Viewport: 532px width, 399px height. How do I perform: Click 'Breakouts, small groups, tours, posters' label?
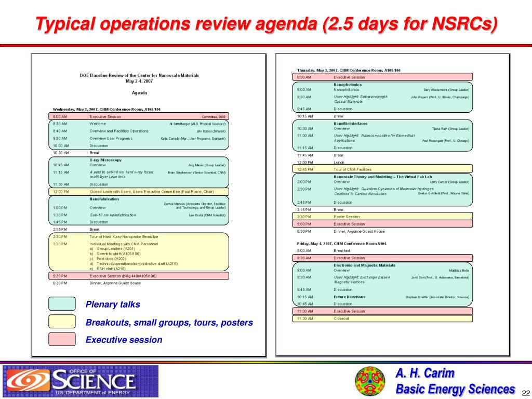click(x=169, y=322)
